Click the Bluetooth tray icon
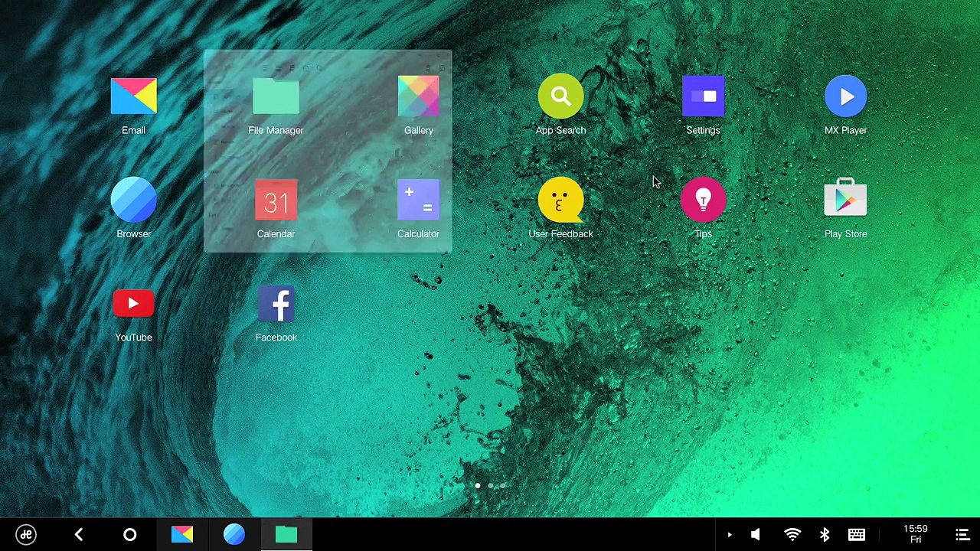 (x=825, y=535)
